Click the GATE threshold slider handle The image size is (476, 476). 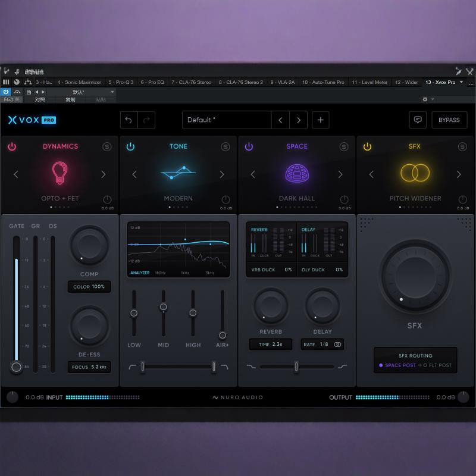17,367
